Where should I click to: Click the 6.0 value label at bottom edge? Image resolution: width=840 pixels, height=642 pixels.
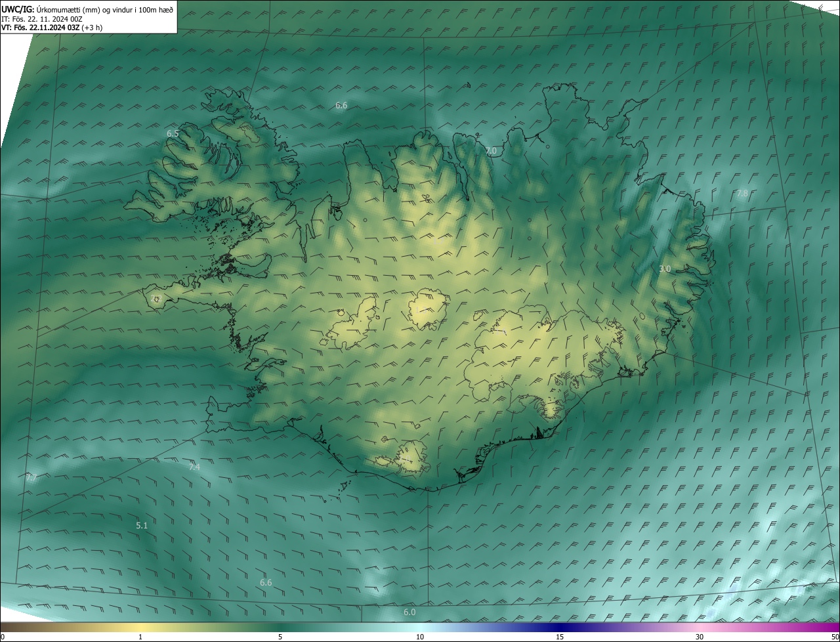coord(409,612)
